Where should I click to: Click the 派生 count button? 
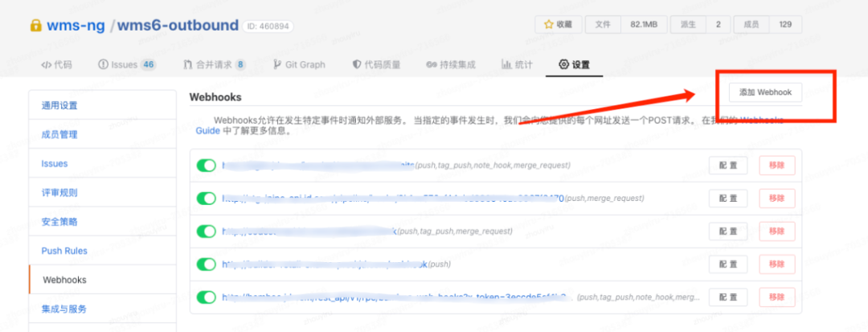700,24
